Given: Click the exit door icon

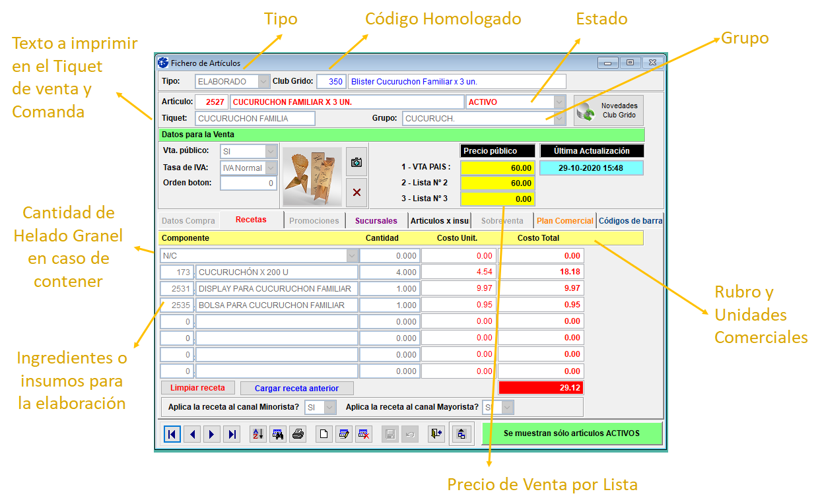Looking at the screenshot, I should pos(436,434).
